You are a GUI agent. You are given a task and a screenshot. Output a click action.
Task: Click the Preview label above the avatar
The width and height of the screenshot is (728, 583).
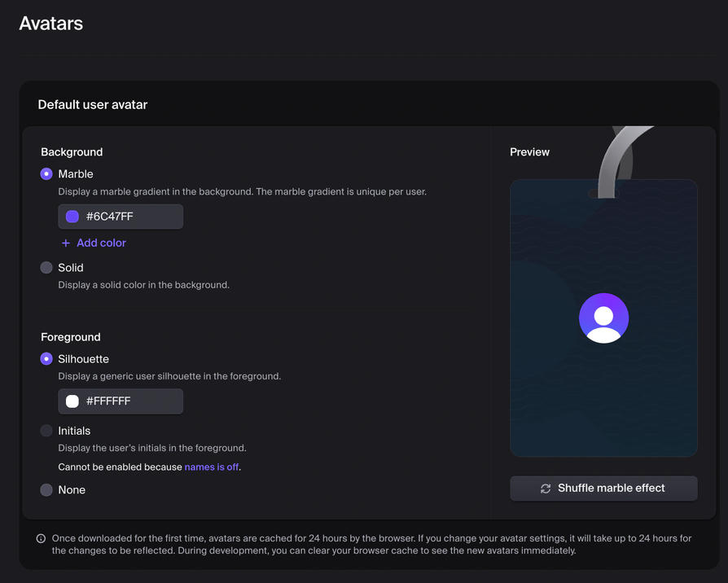(529, 151)
